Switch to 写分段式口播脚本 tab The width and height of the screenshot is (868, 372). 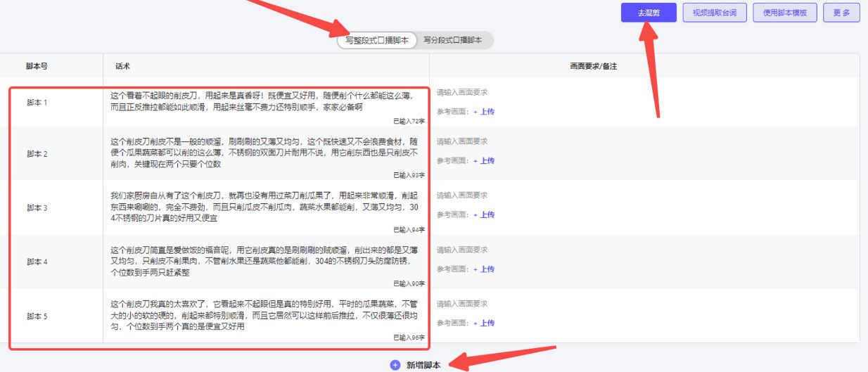click(453, 41)
